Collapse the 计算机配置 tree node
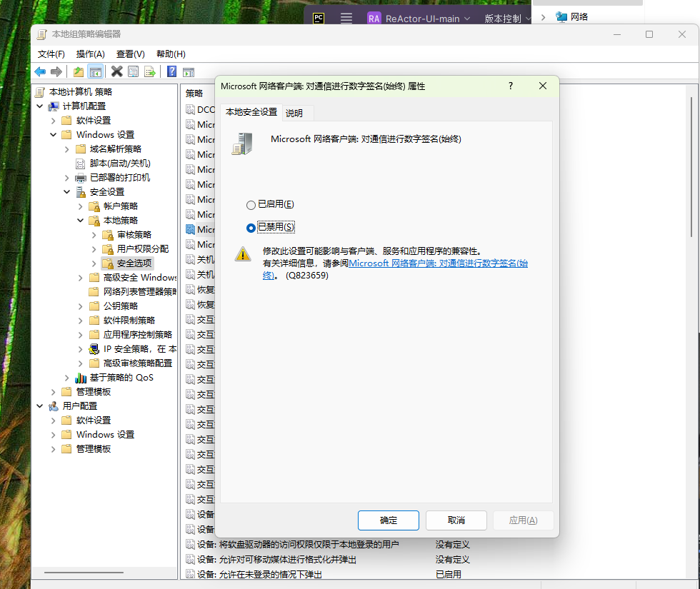Viewport: 700px width, 589px height. [40, 106]
